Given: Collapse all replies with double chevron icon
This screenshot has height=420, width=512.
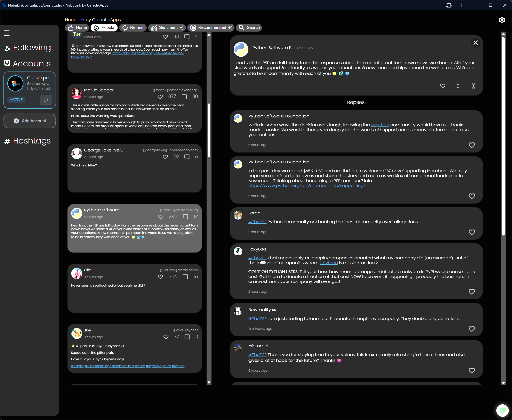Looking at the screenshot, I should [473, 86].
